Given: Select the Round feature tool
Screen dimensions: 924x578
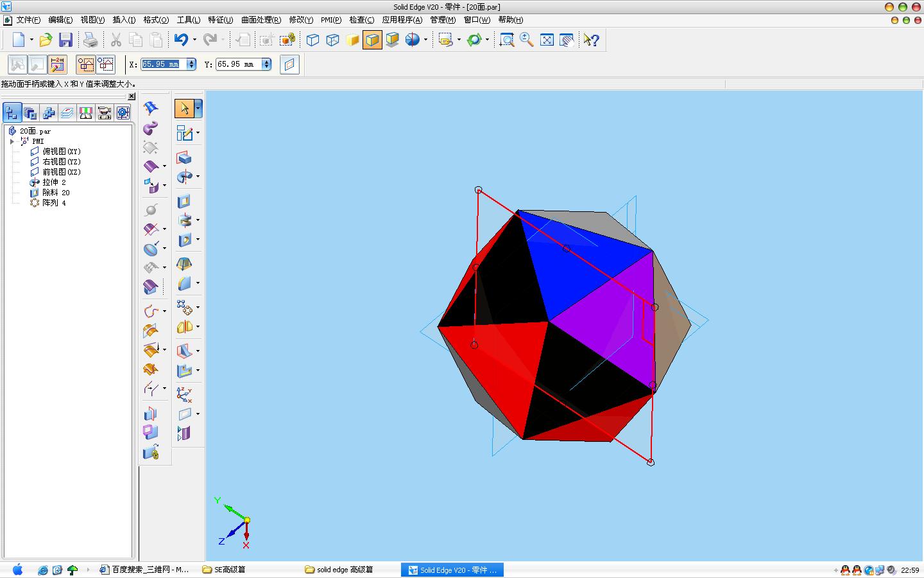Looking at the screenshot, I should click(x=184, y=283).
